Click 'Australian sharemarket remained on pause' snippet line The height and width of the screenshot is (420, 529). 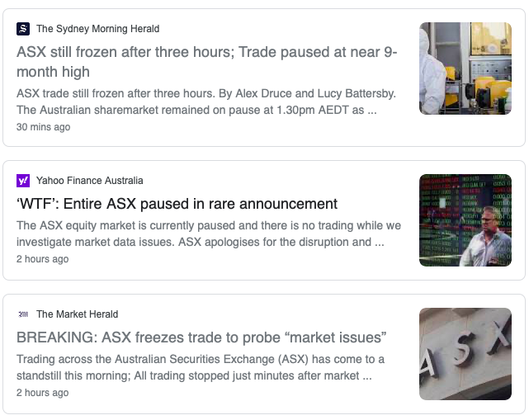[x=196, y=110]
